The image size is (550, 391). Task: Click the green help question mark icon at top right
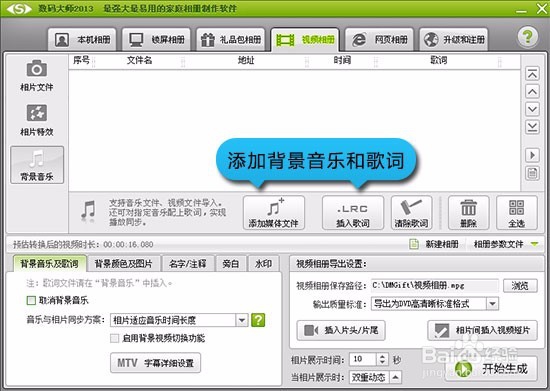(527, 36)
